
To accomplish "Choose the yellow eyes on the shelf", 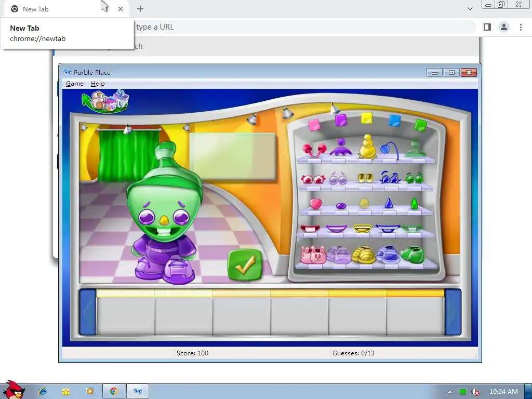I will (365, 178).
